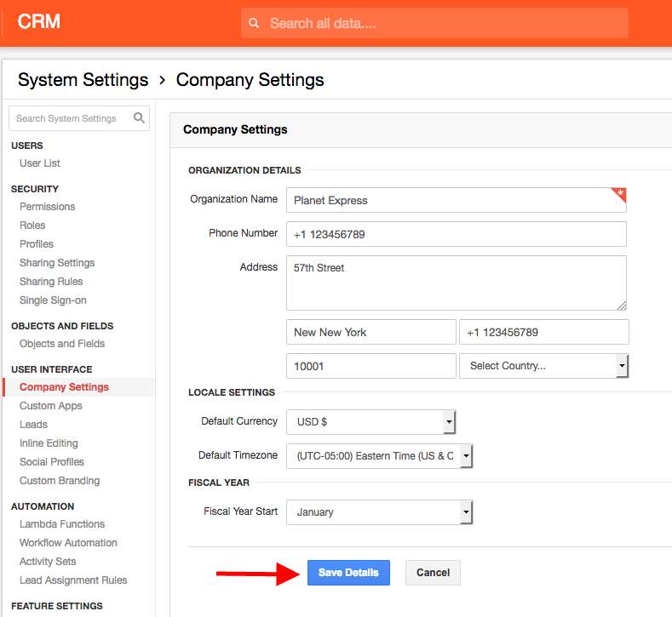Open Activity Sets
This screenshot has height=617, width=672.
click(48, 562)
